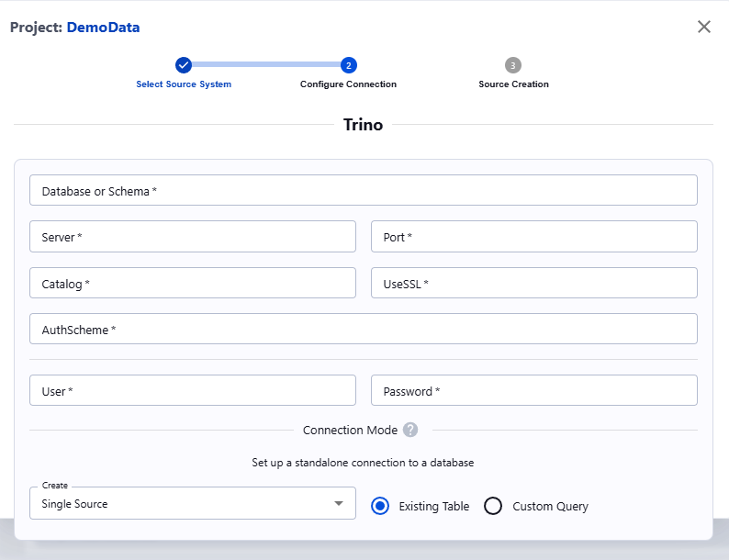This screenshot has height=560, width=729.
Task: Focus the UseSSL input field
Action: [x=534, y=284]
